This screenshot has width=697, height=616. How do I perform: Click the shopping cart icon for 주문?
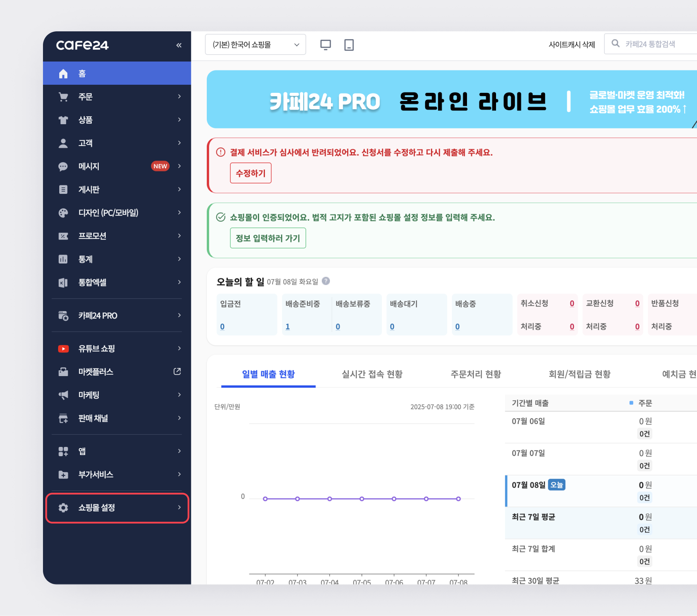(63, 97)
